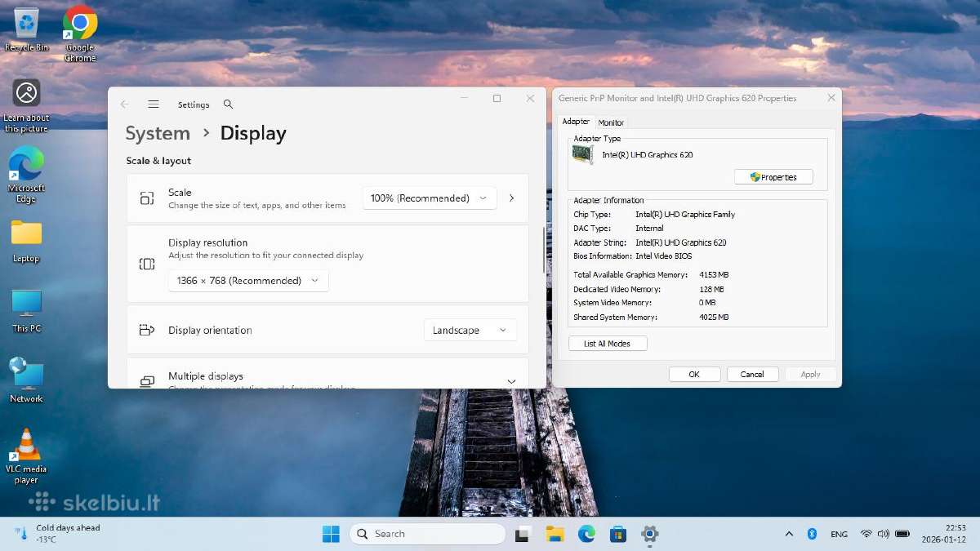Open This PC desktop icon
The width and height of the screenshot is (980, 551).
pyautogui.click(x=26, y=311)
